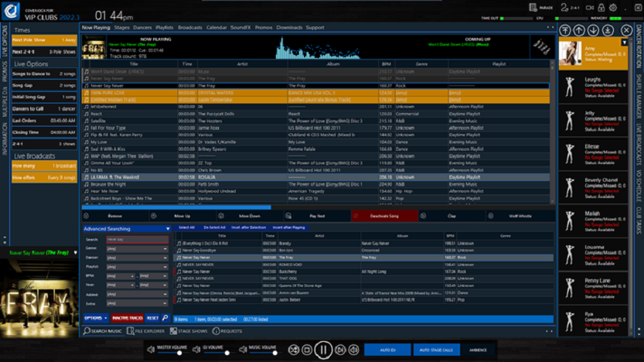Select LA FAMA ft. The Weeknd row
The height and width of the screenshot is (362, 644).
pos(315,177)
